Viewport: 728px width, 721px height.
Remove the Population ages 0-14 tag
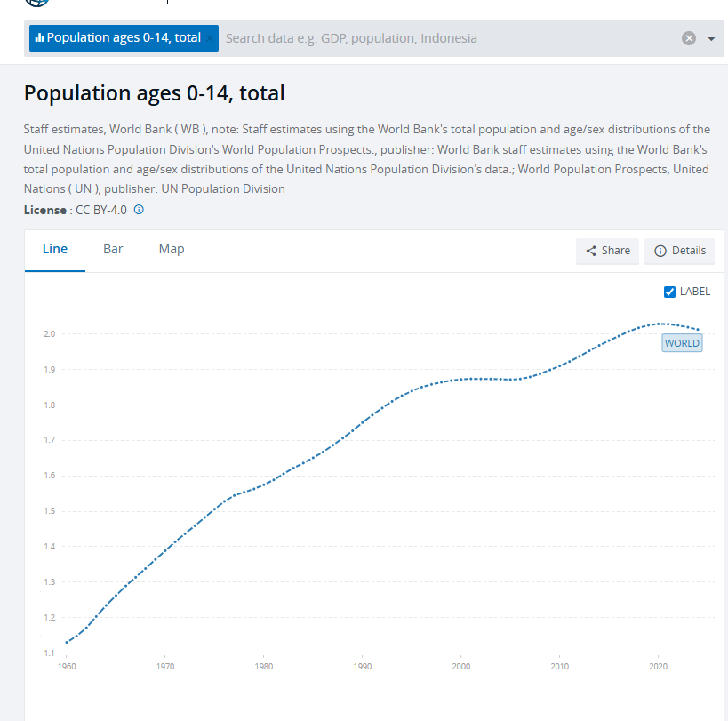(x=210, y=38)
